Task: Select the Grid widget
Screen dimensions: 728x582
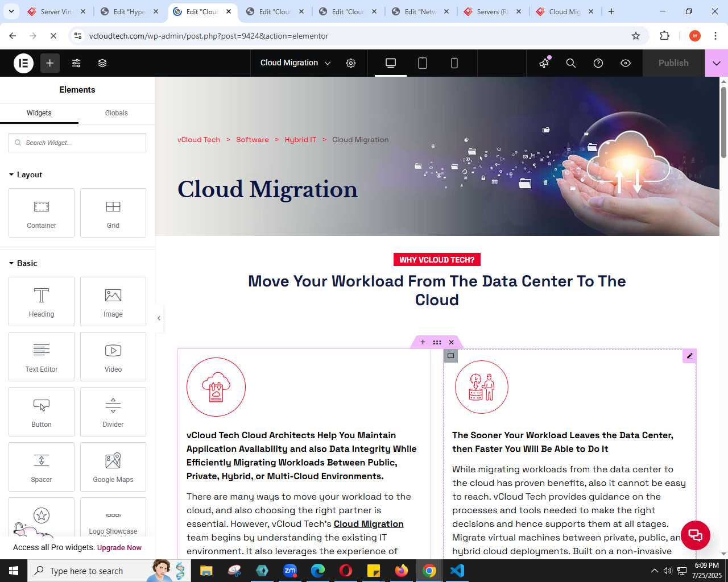Action: 113,213
